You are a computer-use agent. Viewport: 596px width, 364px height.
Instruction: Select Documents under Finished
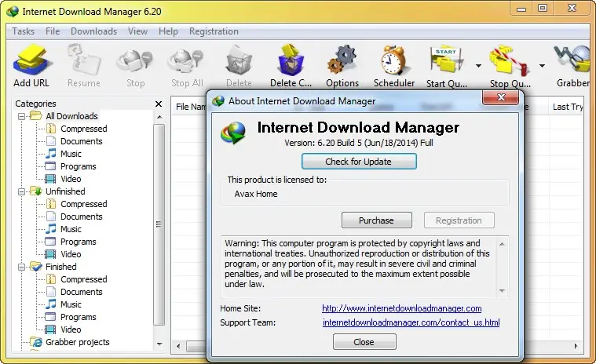(82, 292)
